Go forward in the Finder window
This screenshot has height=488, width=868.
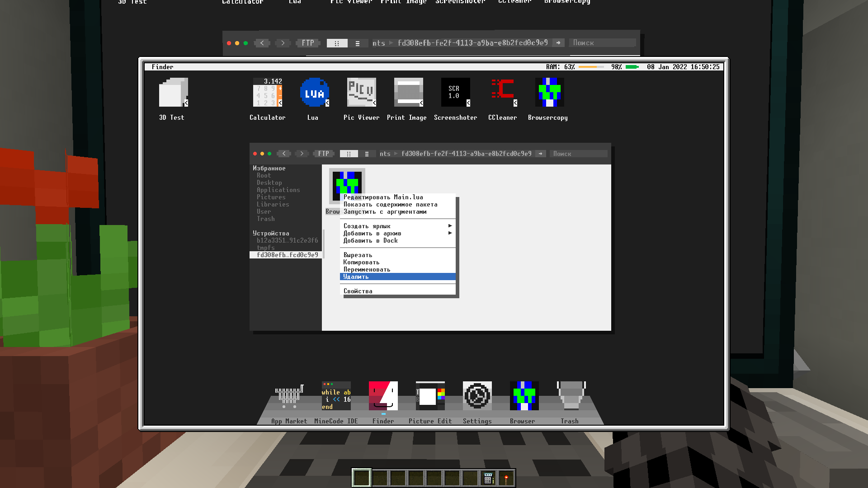tap(302, 154)
